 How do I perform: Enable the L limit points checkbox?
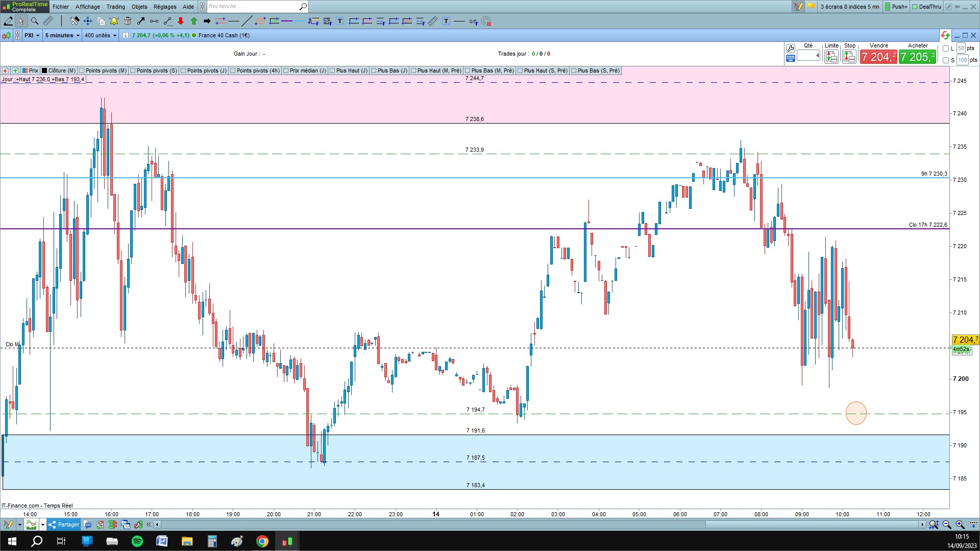tap(946, 49)
